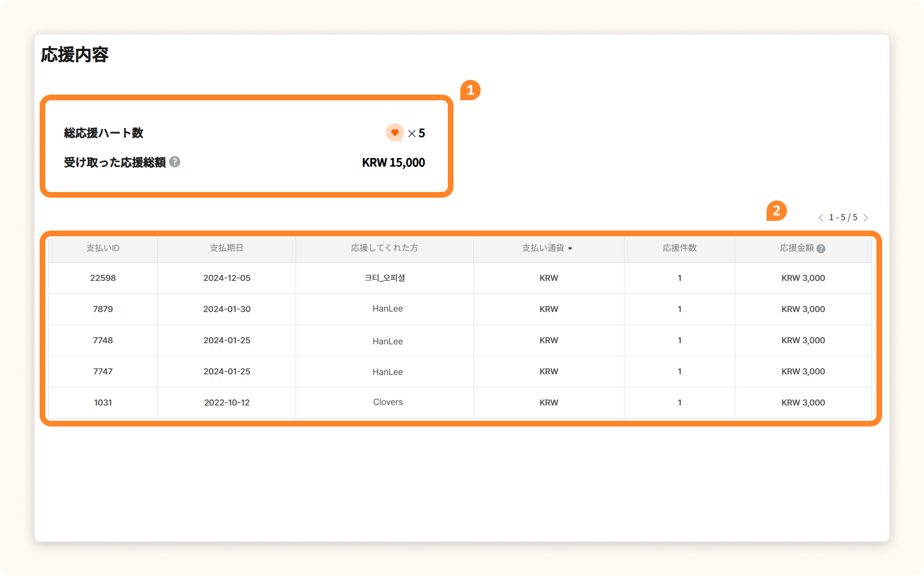Go to next page of results
The height and width of the screenshot is (576, 924).
866,218
